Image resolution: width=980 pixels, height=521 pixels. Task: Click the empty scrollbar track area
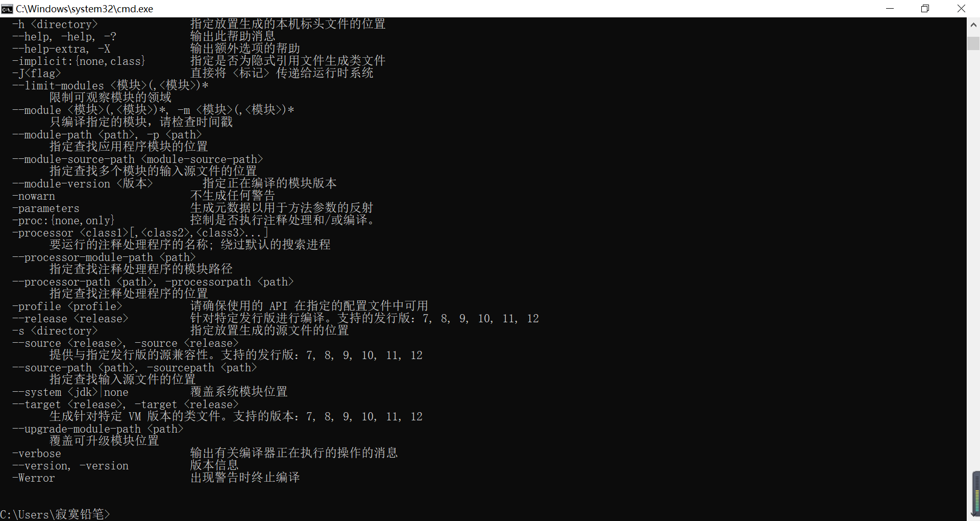(973, 255)
